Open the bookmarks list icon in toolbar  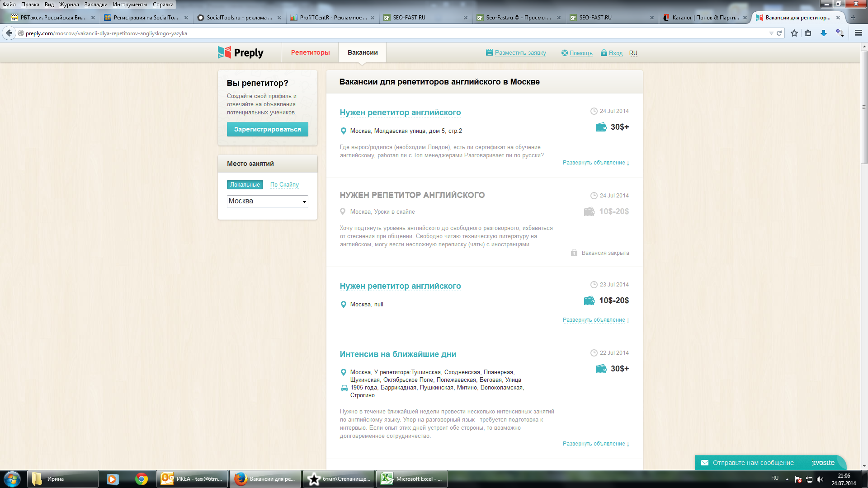click(x=808, y=33)
